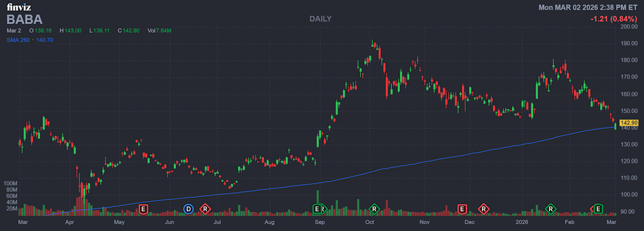Open the blue D dividend marker in June
This screenshot has height=231, width=644.
click(189, 208)
